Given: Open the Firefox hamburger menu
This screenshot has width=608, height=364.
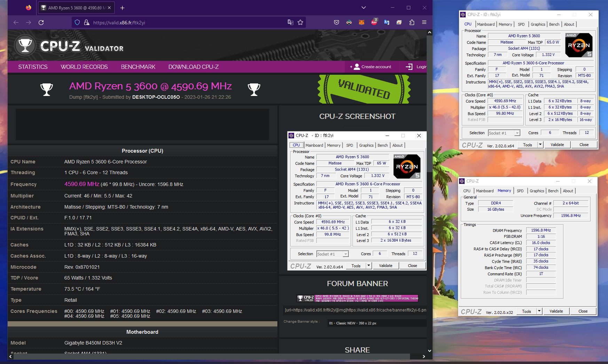Looking at the screenshot, I should (424, 22).
